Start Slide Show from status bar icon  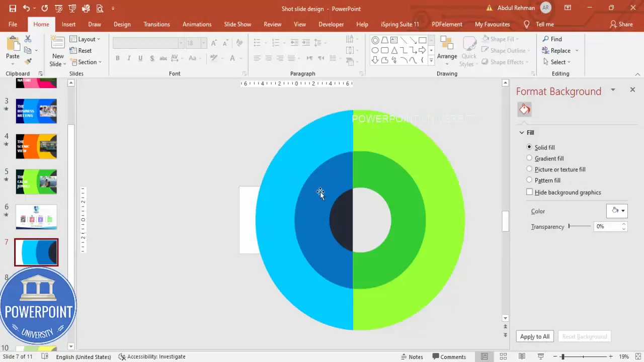point(541,356)
